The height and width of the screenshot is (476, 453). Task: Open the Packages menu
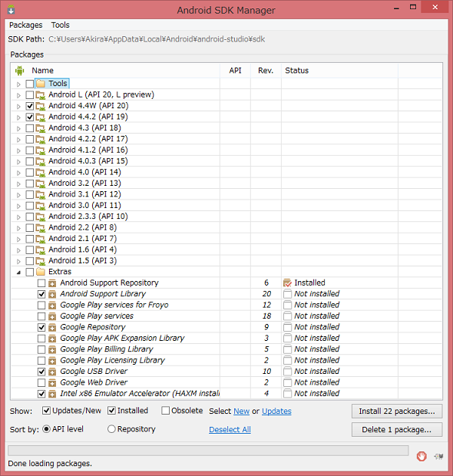(26, 25)
